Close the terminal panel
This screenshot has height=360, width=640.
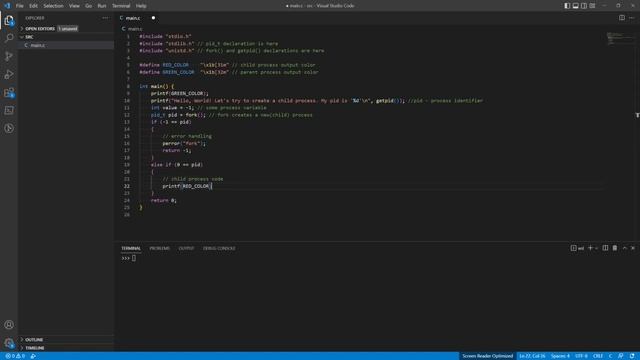(x=633, y=248)
